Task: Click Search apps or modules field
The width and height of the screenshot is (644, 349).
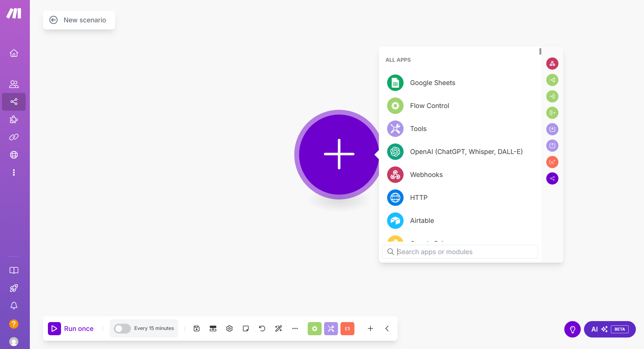Action: point(460,252)
